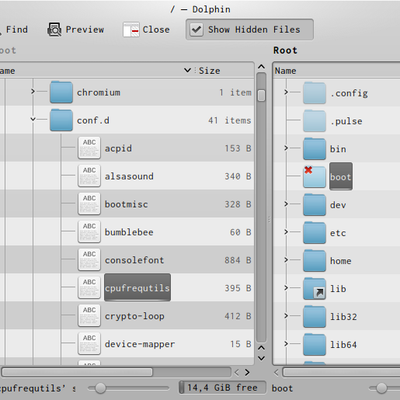Select the home folder icon
Viewport: 400px width, 400px height.
click(x=314, y=261)
